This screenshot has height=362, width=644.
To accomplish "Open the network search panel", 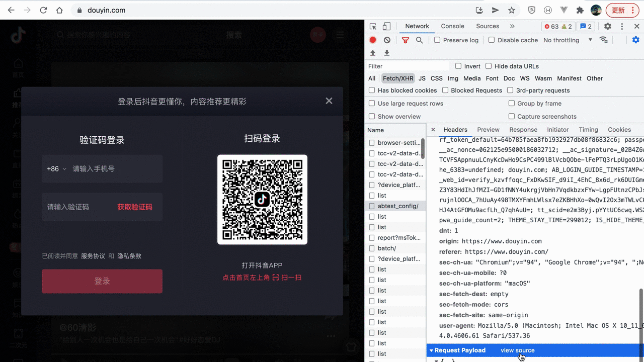I will (x=419, y=40).
